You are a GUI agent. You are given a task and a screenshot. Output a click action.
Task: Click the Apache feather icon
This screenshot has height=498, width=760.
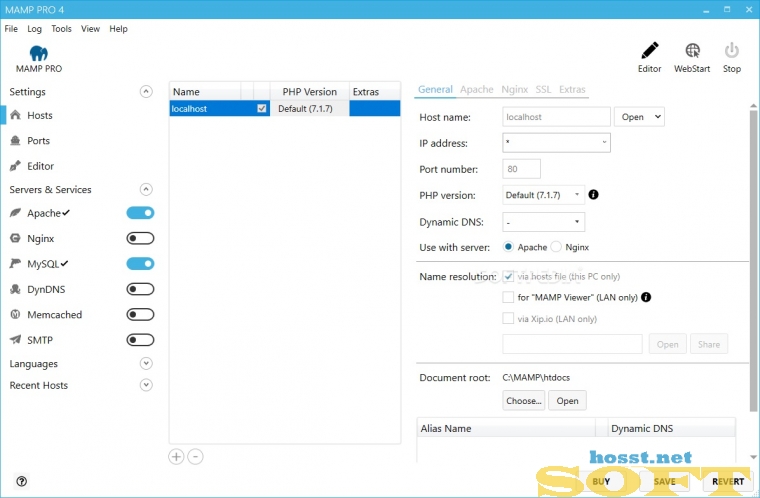click(x=16, y=213)
